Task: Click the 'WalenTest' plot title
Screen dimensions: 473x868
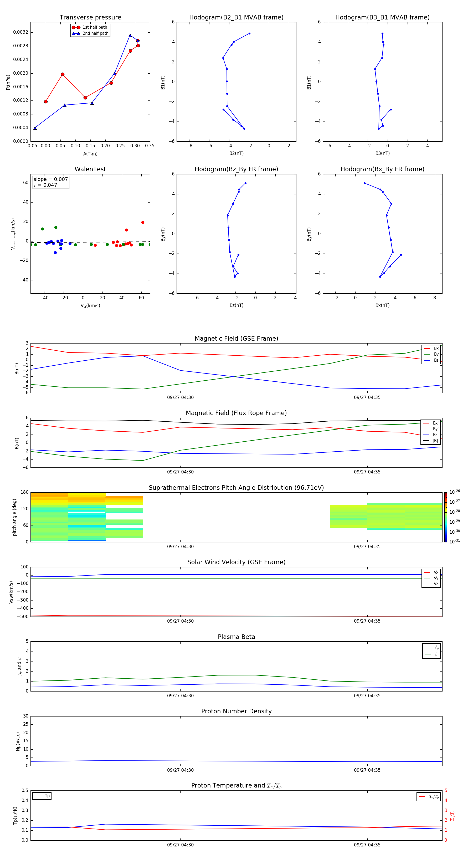Action: click(x=90, y=169)
